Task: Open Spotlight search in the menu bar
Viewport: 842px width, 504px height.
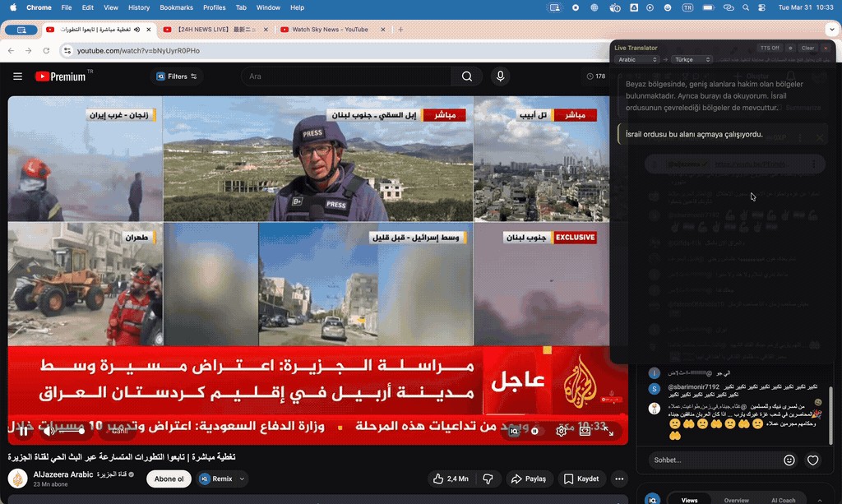Action: point(745,7)
